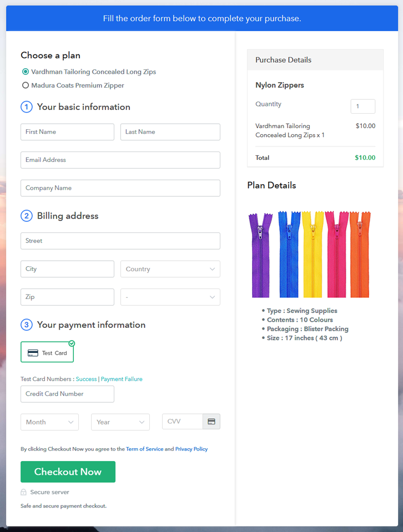Open the state dropdown showing a dash
403x532 pixels.
coord(170,297)
